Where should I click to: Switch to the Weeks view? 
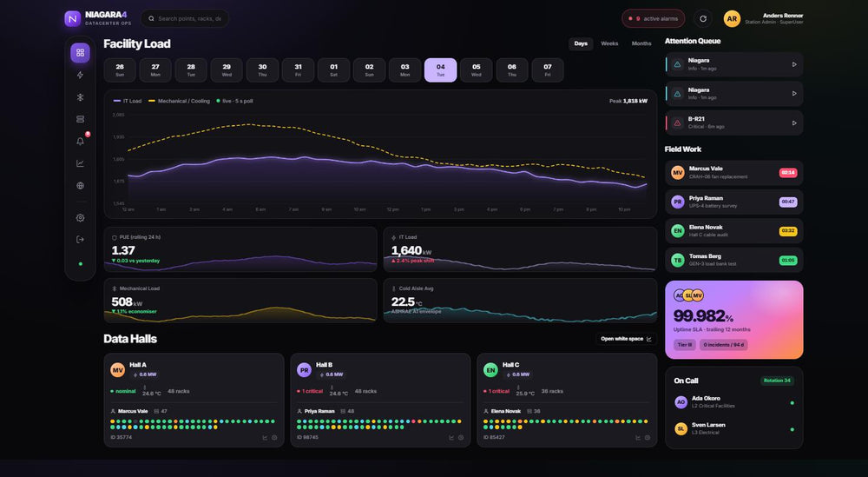pos(609,43)
